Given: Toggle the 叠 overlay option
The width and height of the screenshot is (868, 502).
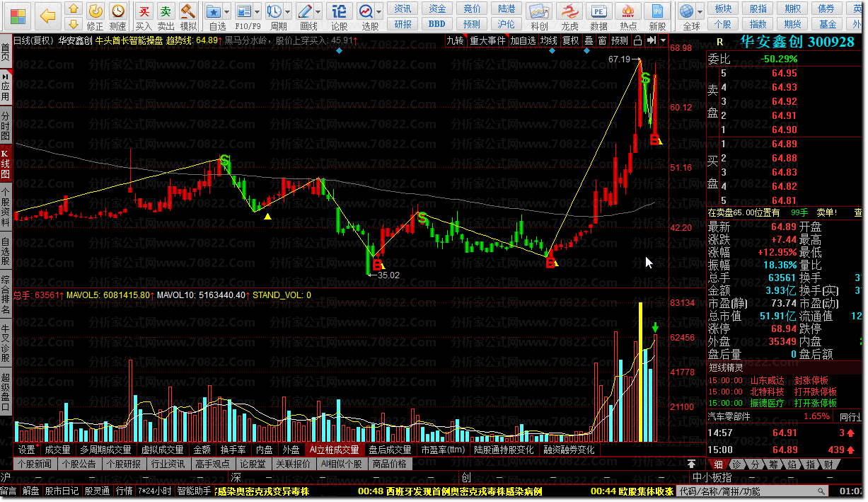Looking at the screenshot, I should coord(589,40).
